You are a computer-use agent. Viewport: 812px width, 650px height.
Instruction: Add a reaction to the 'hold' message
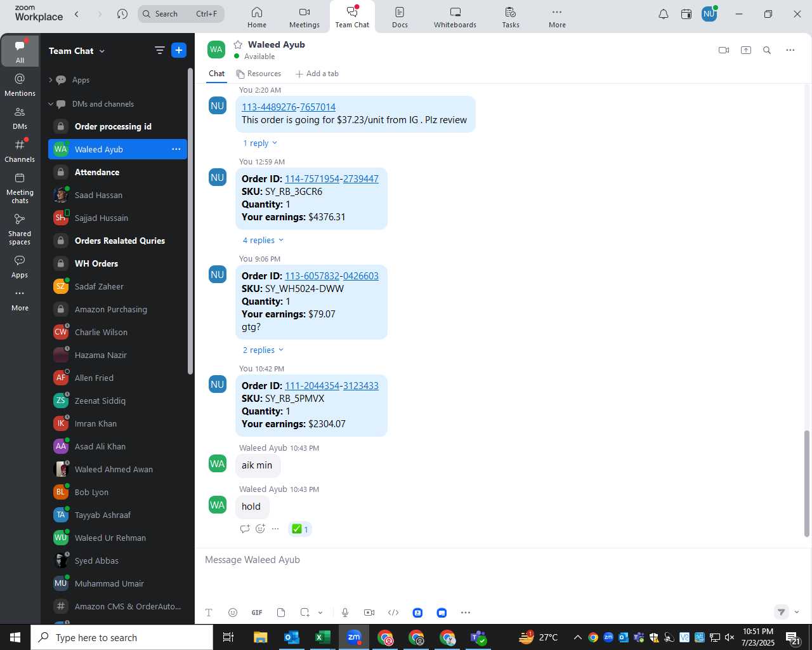tap(260, 529)
